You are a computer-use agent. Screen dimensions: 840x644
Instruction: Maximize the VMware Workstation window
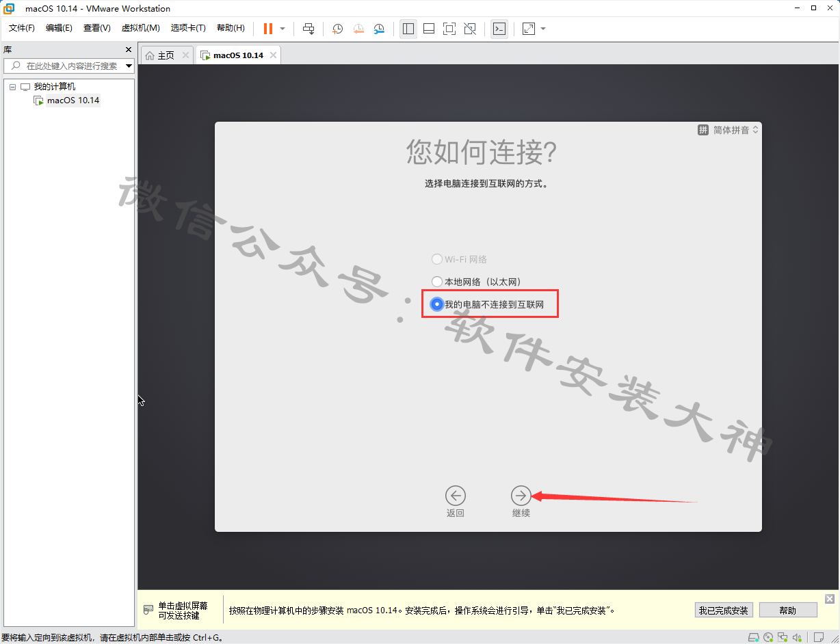[x=813, y=8]
